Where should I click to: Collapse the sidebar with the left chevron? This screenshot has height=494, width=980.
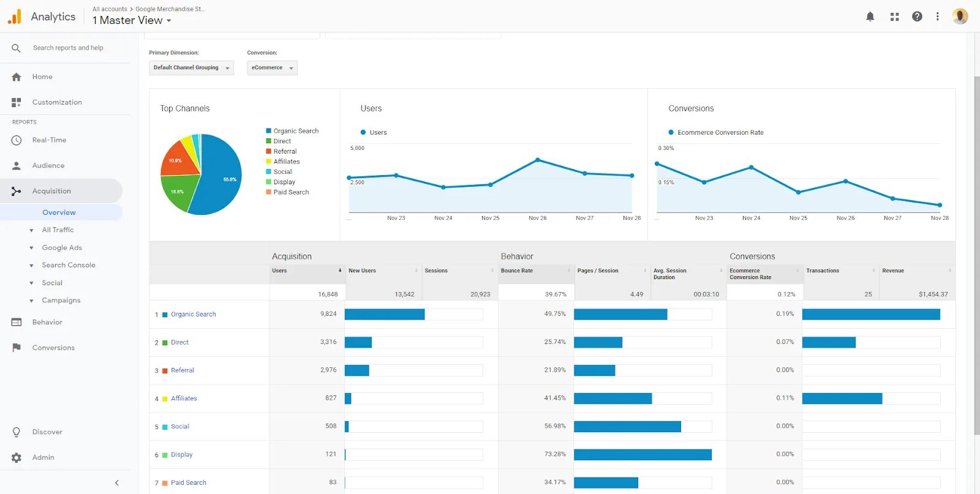[117, 483]
